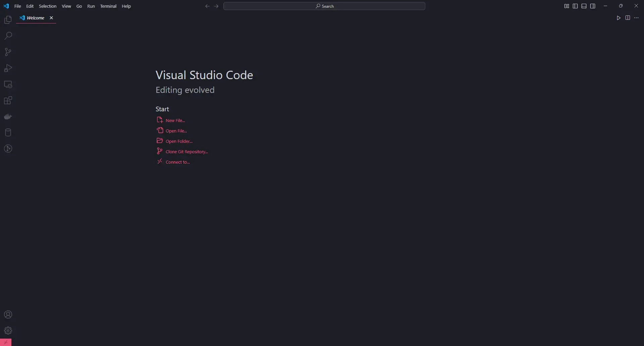
Task: Click the top Search command box
Action: tap(324, 6)
